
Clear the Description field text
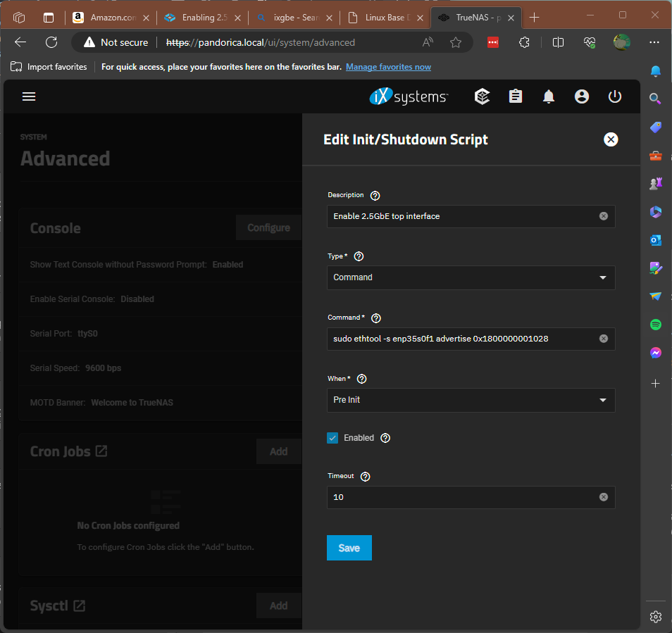[x=604, y=216]
